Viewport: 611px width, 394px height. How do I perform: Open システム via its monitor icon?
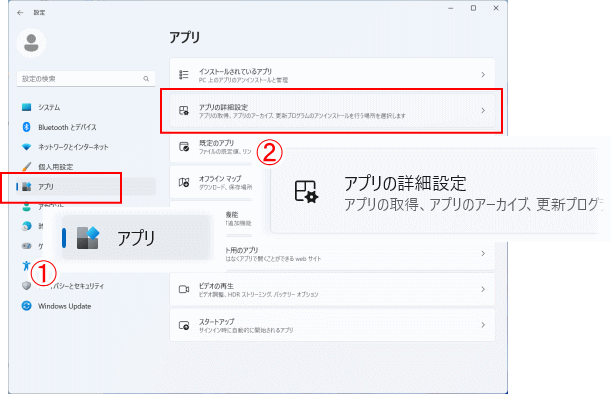click(x=26, y=107)
